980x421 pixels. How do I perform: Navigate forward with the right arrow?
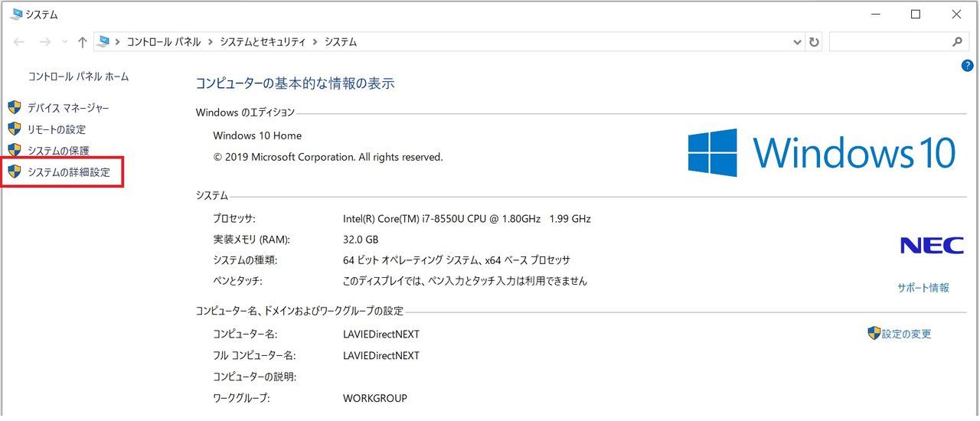point(45,42)
